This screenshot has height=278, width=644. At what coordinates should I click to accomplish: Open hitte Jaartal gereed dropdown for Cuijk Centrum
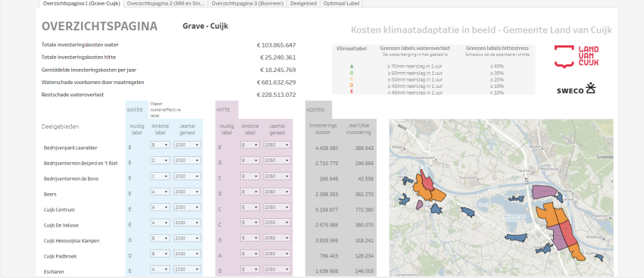277,208
